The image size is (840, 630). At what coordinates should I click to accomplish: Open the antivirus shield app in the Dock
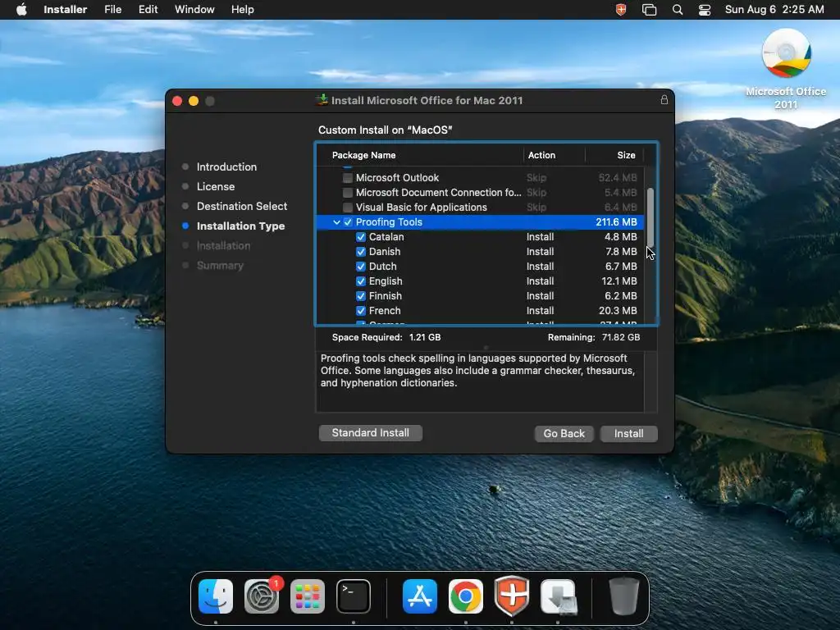tap(512, 596)
